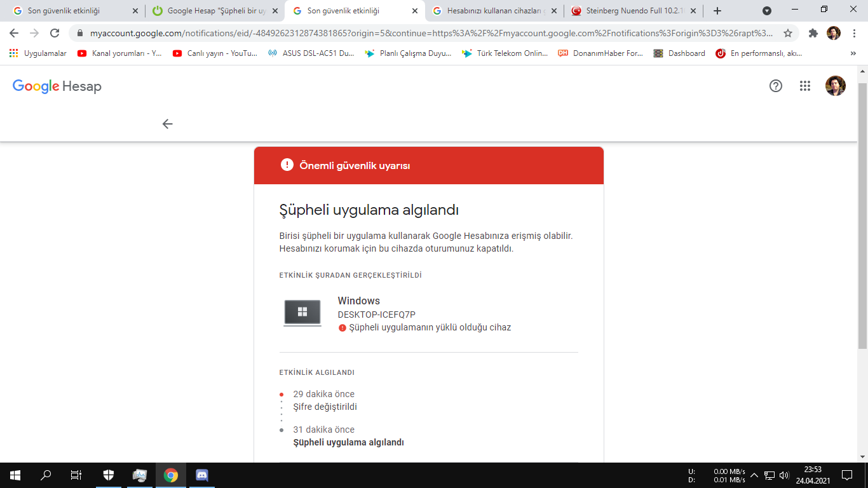Click the 31 dakika önce entry
Image resolution: width=868 pixels, height=488 pixels.
click(x=324, y=430)
